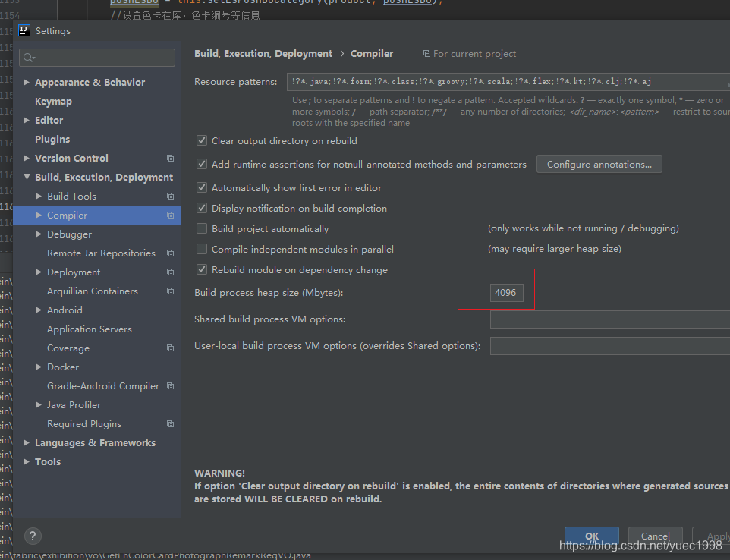This screenshot has width=730, height=560.
Task: Uncheck Rebuild module on dependency change
Action: coord(202,269)
